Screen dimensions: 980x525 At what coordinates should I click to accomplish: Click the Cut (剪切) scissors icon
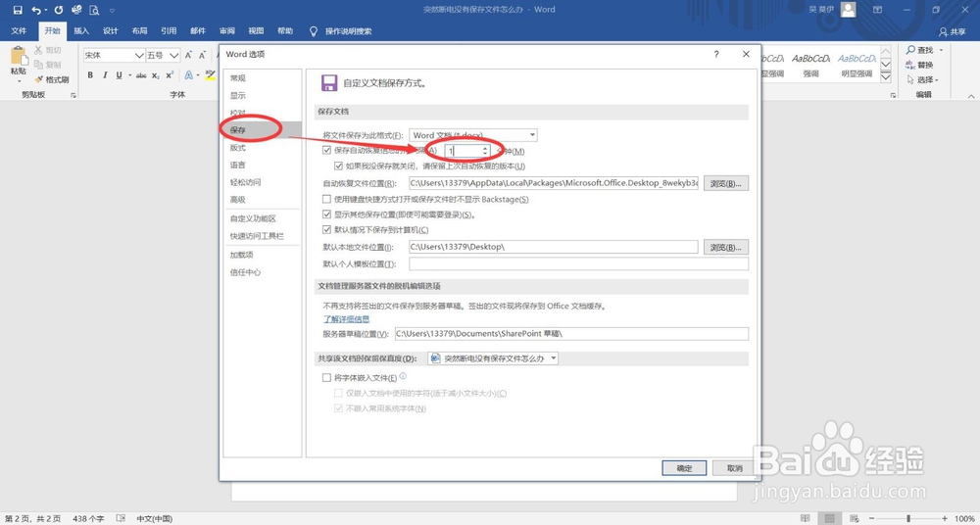point(39,50)
